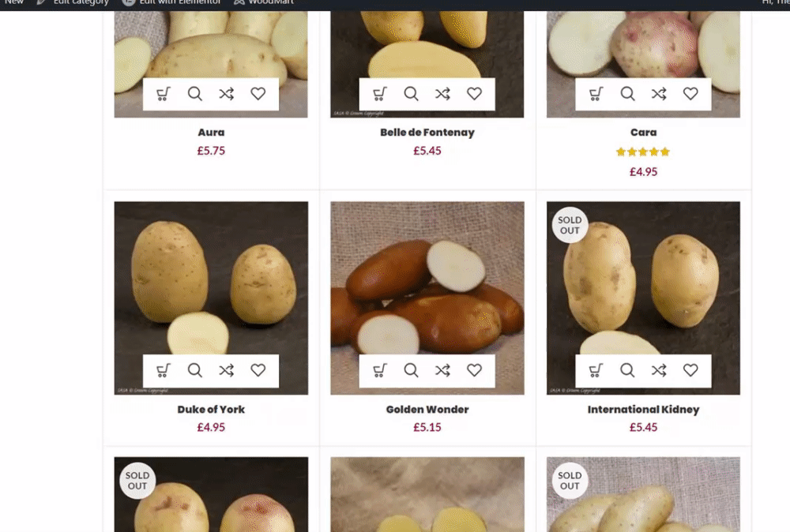Viewport: 790px width, 532px height.
Task: Click the Golden Wonder add to cart icon
Action: pos(379,370)
